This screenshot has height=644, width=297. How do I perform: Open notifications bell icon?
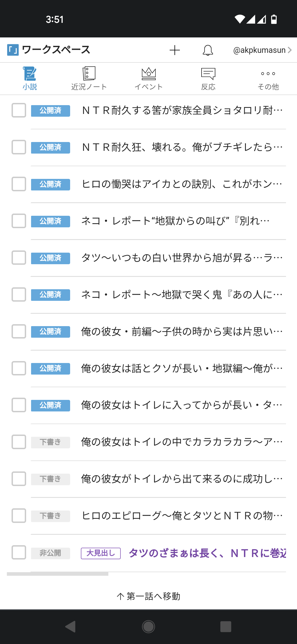tap(208, 50)
